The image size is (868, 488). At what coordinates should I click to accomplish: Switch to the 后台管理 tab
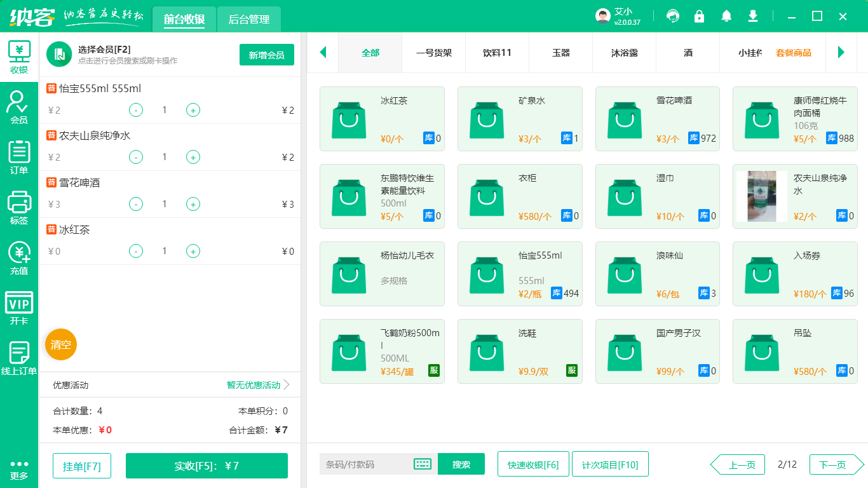pos(249,20)
